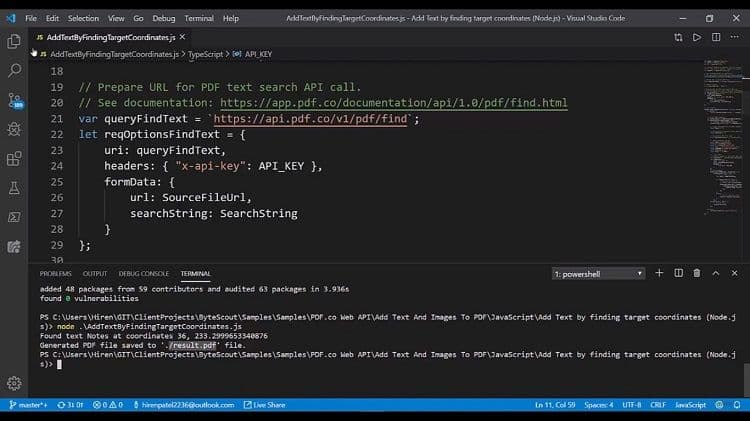This screenshot has width=750, height=421.
Task: Click the TypeScript breadcrumb segment
Action: click(x=205, y=53)
